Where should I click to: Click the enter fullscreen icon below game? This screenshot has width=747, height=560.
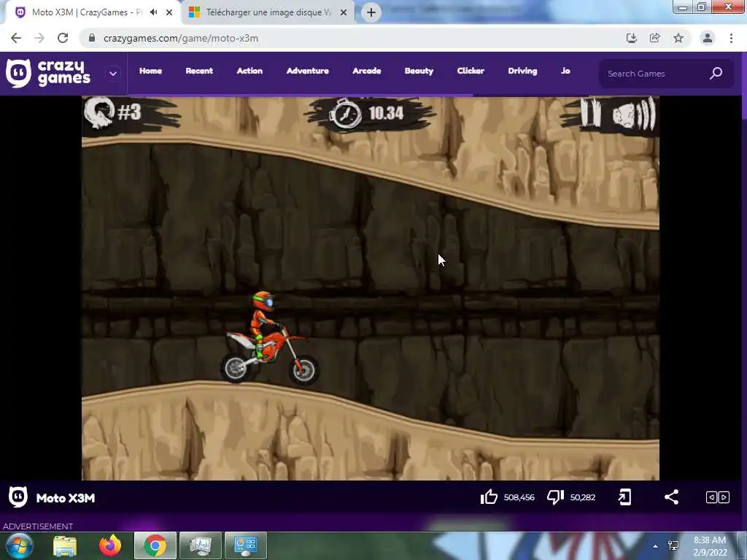click(x=624, y=497)
